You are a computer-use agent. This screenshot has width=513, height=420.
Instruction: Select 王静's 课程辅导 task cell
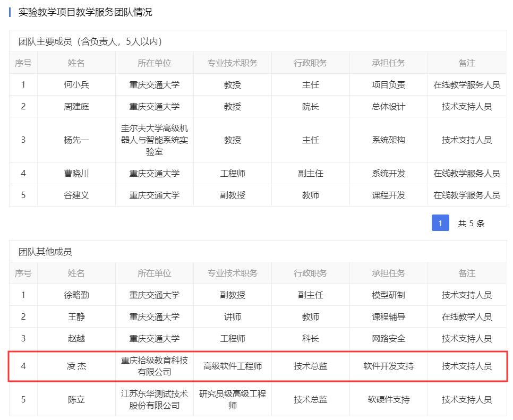(x=388, y=316)
